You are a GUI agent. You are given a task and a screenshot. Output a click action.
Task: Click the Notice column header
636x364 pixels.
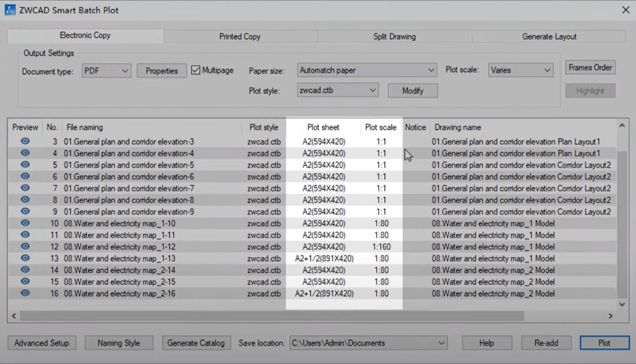pos(415,127)
